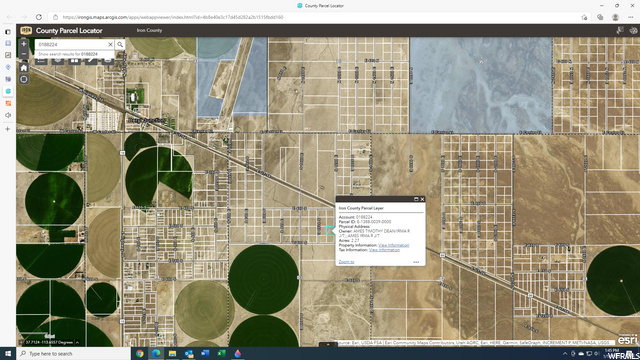This screenshot has width=640, height=360.
Task: Zoom in on the map
Action: pos(24,44)
